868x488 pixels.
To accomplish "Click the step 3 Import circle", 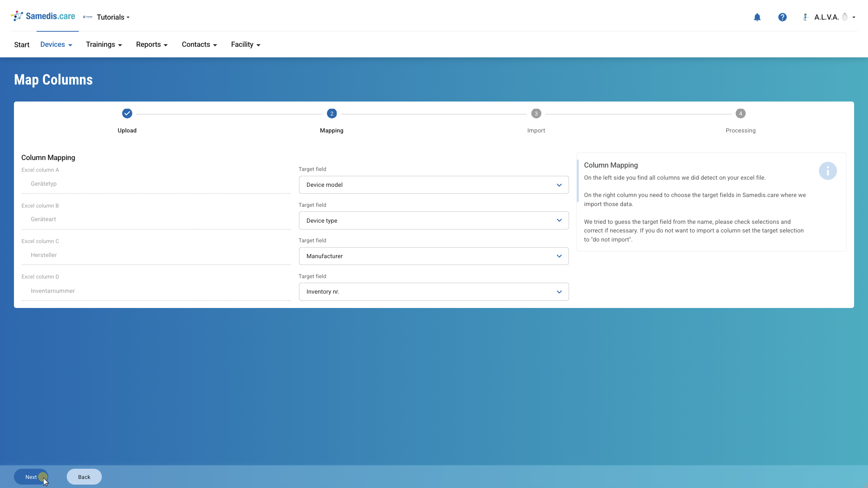I will [536, 114].
